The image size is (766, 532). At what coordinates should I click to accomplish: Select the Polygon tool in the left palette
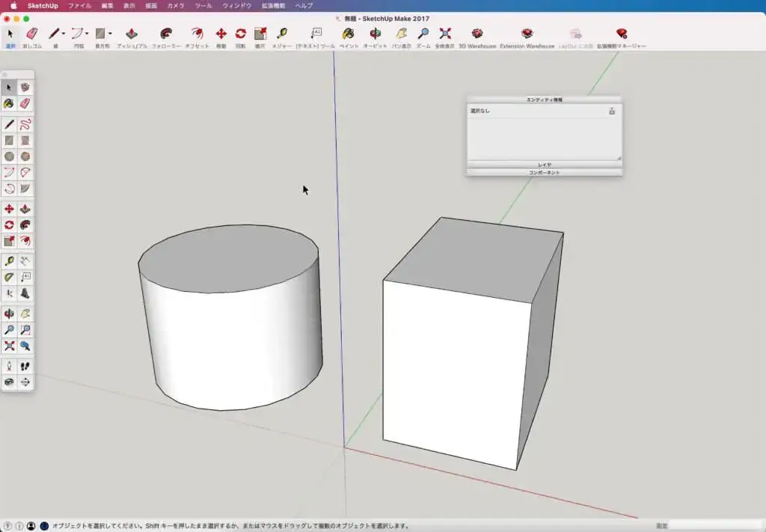click(25, 156)
